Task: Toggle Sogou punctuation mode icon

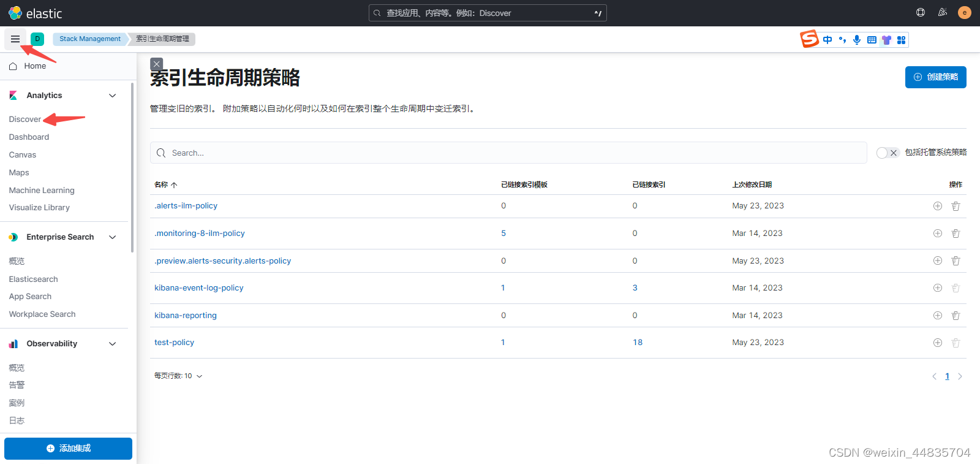Action: pos(842,40)
